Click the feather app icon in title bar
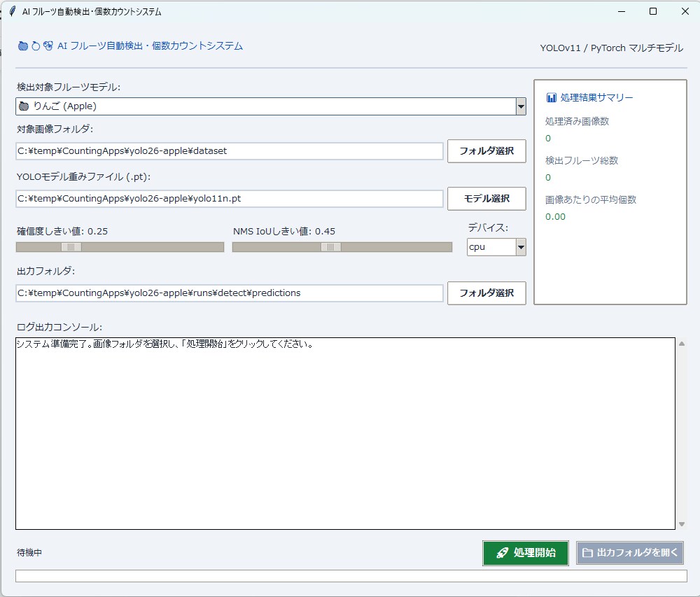The width and height of the screenshot is (700, 597). click(x=12, y=12)
